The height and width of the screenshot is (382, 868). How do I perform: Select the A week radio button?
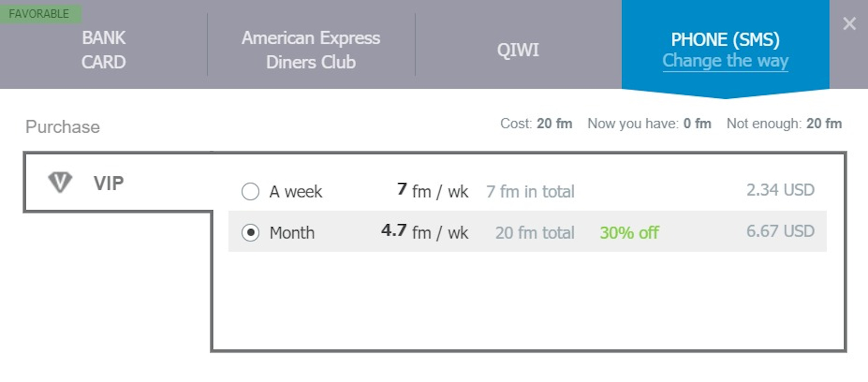[250, 191]
